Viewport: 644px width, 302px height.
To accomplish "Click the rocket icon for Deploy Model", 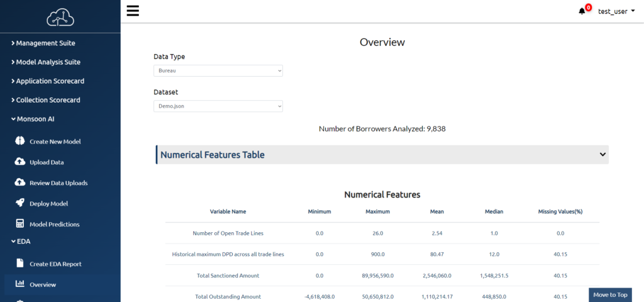I will coord(19,203).
